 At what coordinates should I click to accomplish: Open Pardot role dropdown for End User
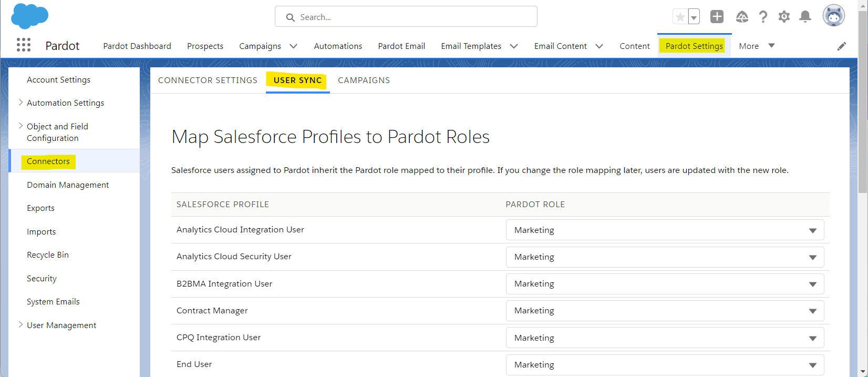point(665,365)
